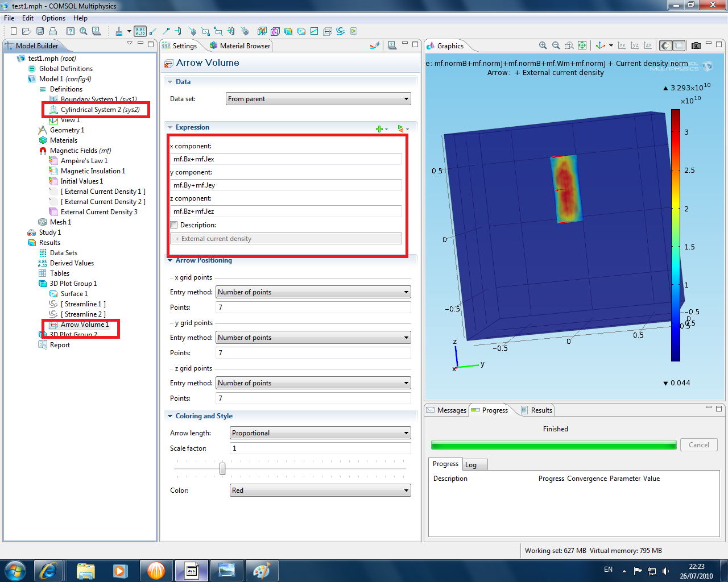The image size is (728, 582).
Task: Open a model with the folder icon
Action: click(x=26, y=31)
